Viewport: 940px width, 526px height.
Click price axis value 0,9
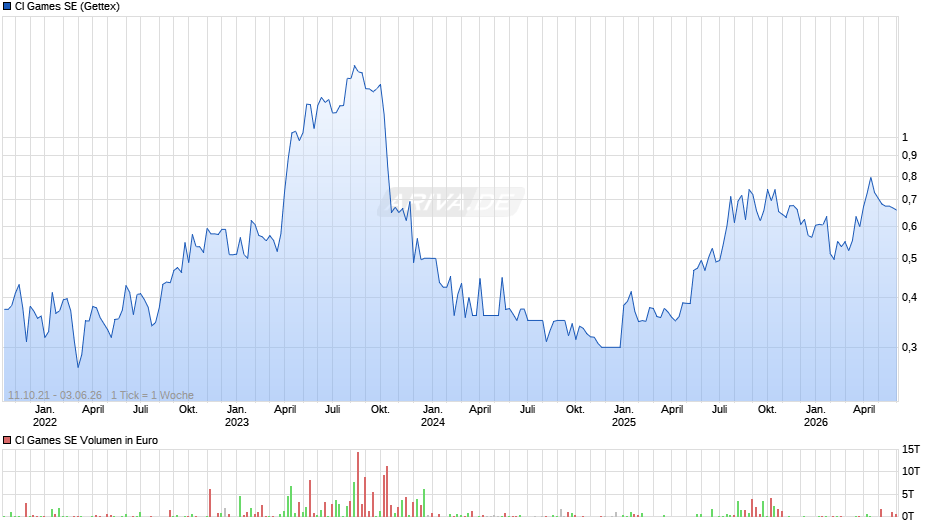point(909,155)
